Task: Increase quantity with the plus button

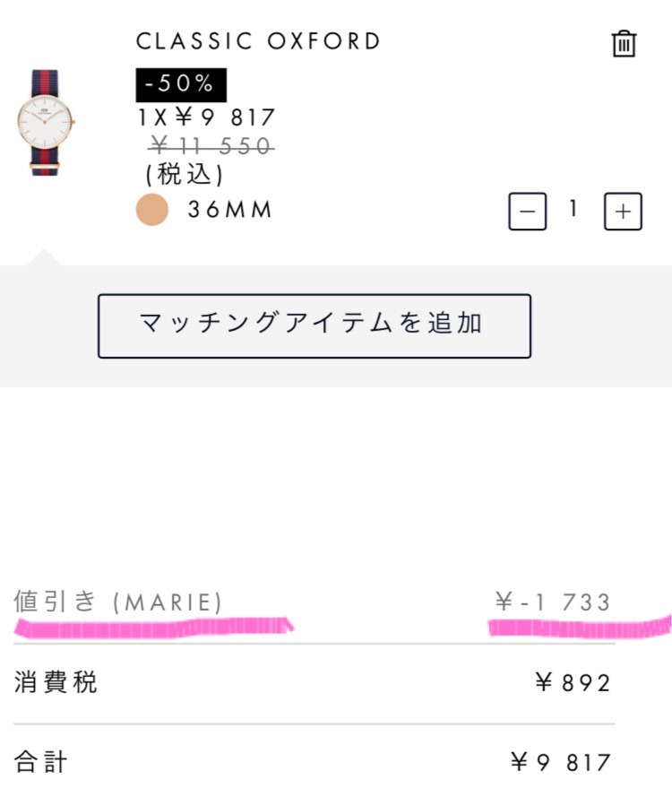Action: tap(623, 212)
